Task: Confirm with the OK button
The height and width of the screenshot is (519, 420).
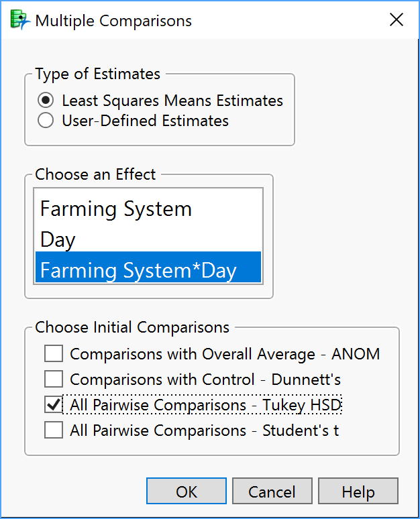Action: pos(187,492)
